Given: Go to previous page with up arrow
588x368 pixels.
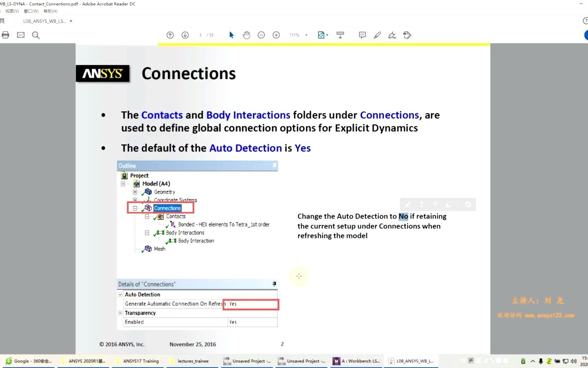Looking at the screenshot, I should [x=170, y=35].
